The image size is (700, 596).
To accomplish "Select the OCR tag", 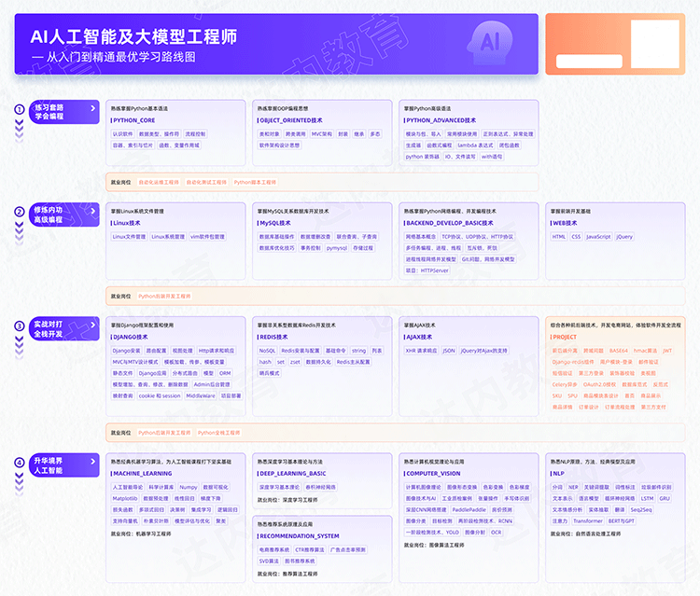I will pyautogui.click(x=496, y=533).
